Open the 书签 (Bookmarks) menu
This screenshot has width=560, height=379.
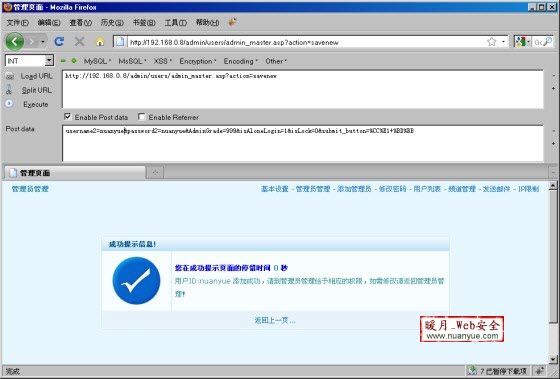[144, 23]
